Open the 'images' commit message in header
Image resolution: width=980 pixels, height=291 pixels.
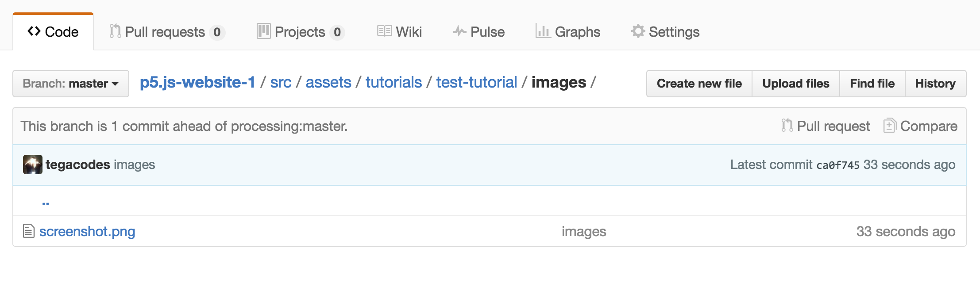(135, 165)
